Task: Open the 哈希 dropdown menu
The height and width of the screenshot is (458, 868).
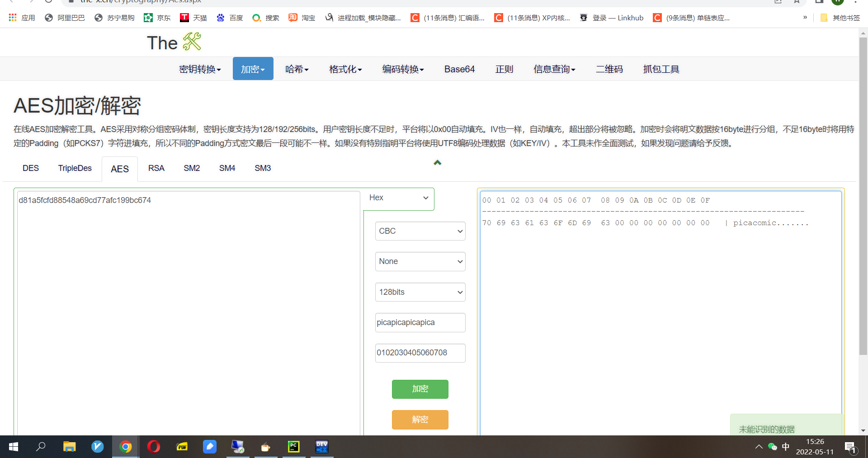Action: click(297, 69)
